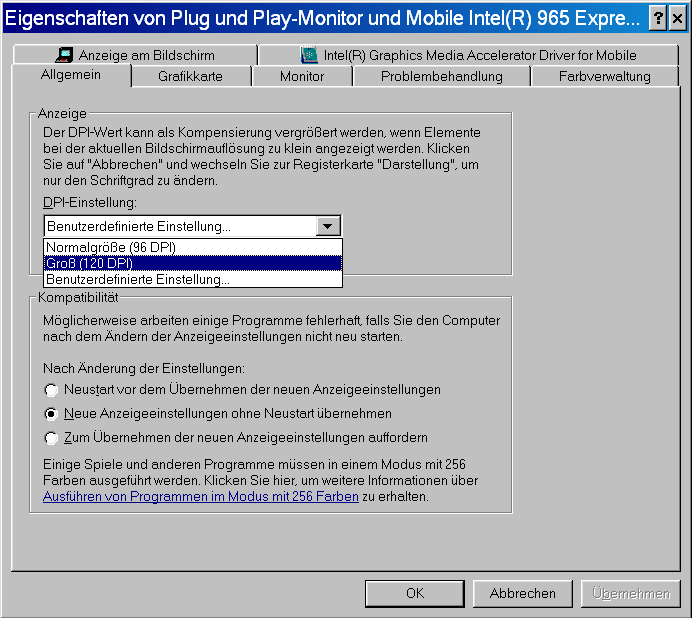Click the Übernehmen button
692x618 pixels.
pyautogui.click(x=631, y=593)
